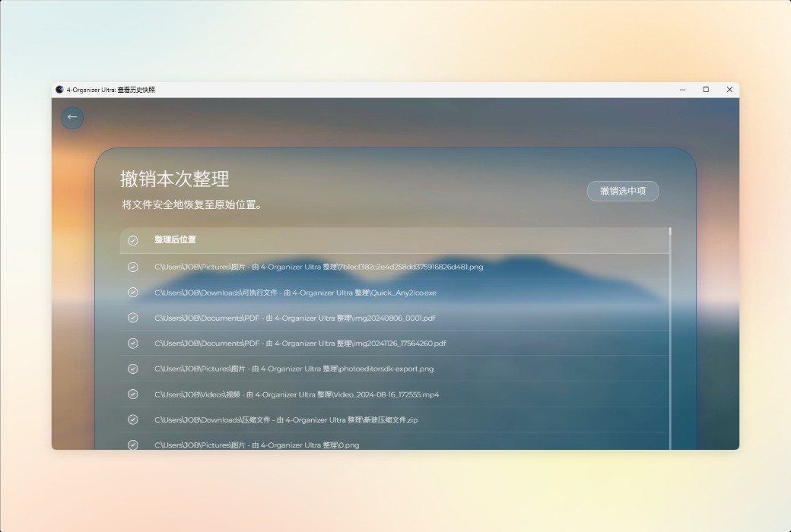Uncheck the 7b1ecf382c2e4d258dd375916826d481.png row
Viewport: 791px width, 532px height.
[x=132, y=267]
